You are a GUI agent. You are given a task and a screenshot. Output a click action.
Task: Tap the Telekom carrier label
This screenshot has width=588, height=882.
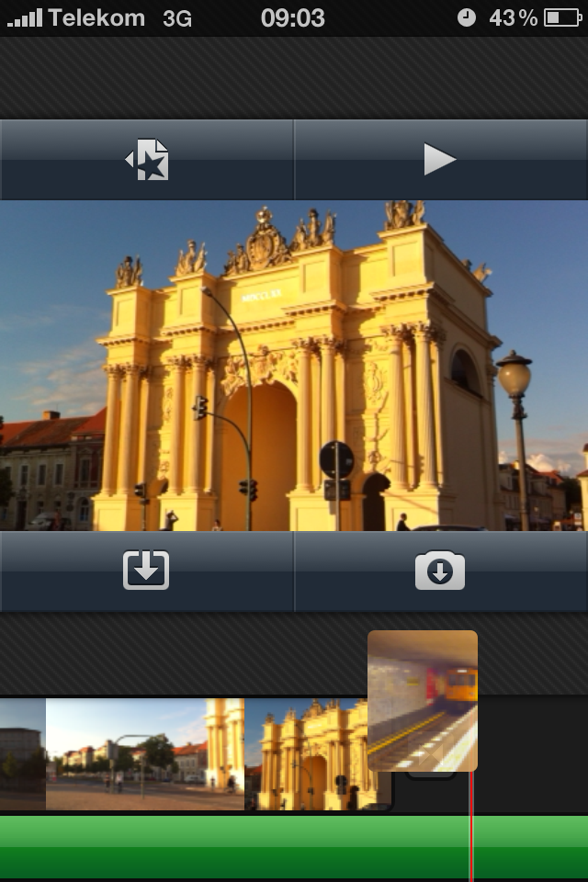(96, 18)
